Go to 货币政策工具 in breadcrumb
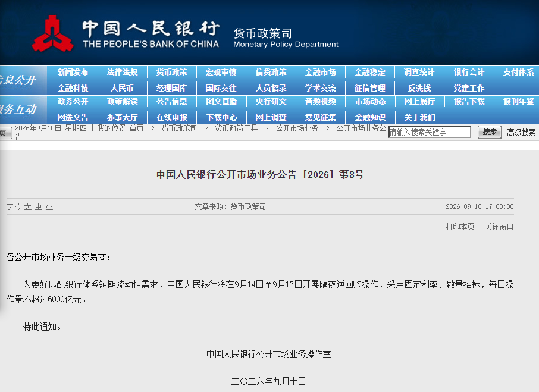The width and height of the screenshot is (539, 392). point(236,128)
